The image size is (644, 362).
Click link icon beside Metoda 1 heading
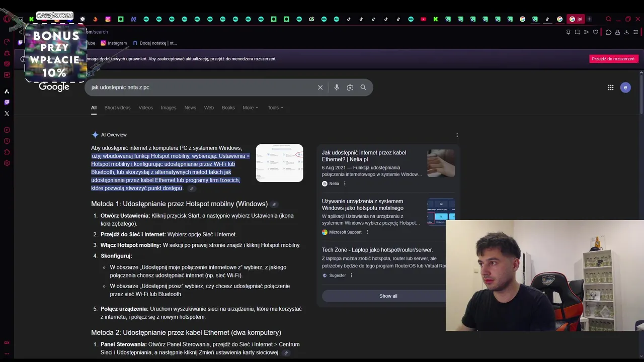274,204
